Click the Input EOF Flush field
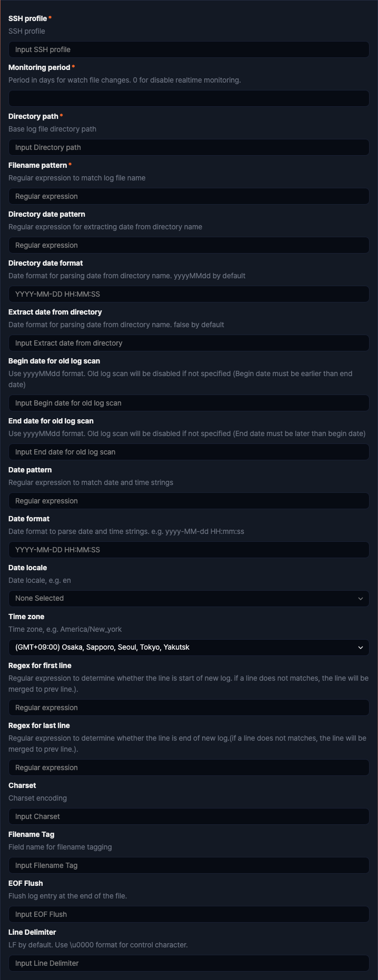This screenshot has width=378, height=980. [x=189, y=914]
